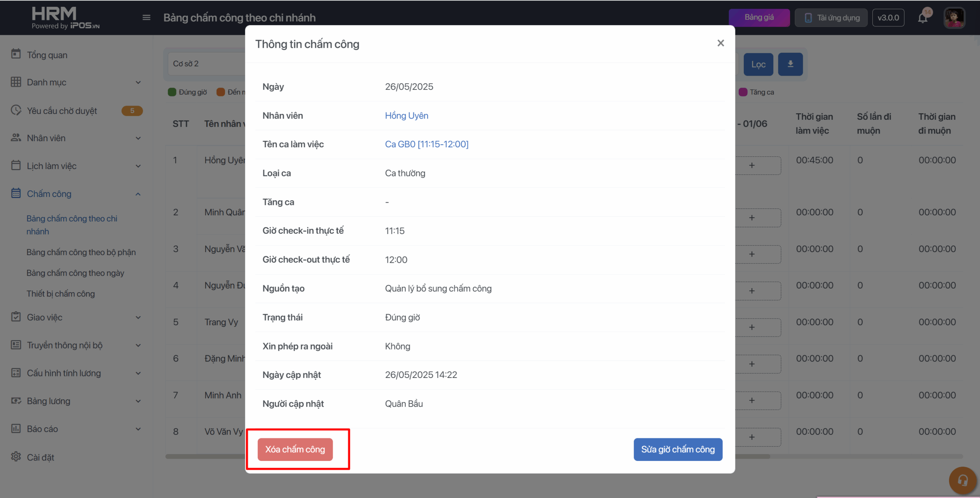Open the Hồng Uyên employee link
Image resolution: width=980 pixels, height=498 pixels.
(x=406, y=116)
